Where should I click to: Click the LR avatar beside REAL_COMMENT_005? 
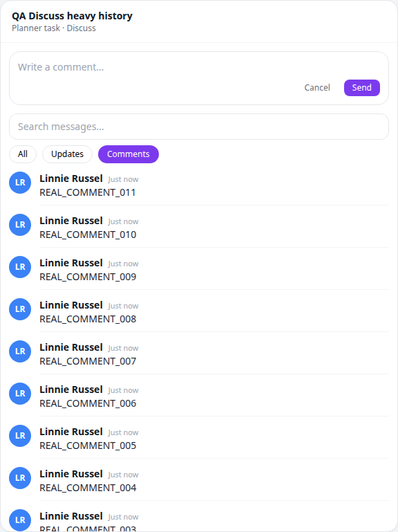pos(20,436)
